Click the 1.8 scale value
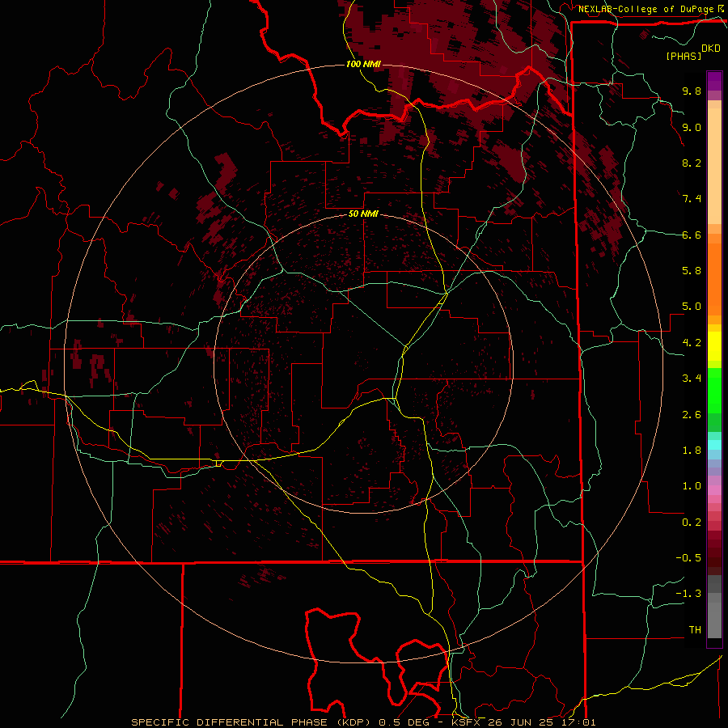The width and height of the screenshot is (728, 728). (x=692, y=451)
